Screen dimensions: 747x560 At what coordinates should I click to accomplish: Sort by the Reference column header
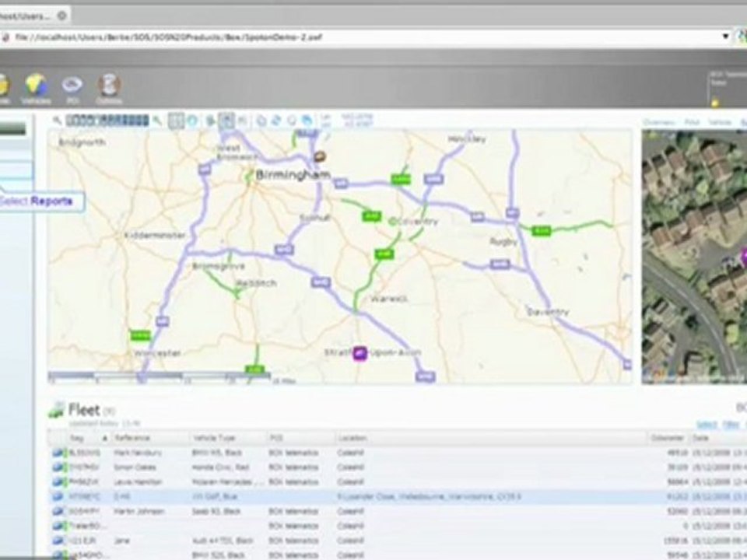tap(150, 438)
